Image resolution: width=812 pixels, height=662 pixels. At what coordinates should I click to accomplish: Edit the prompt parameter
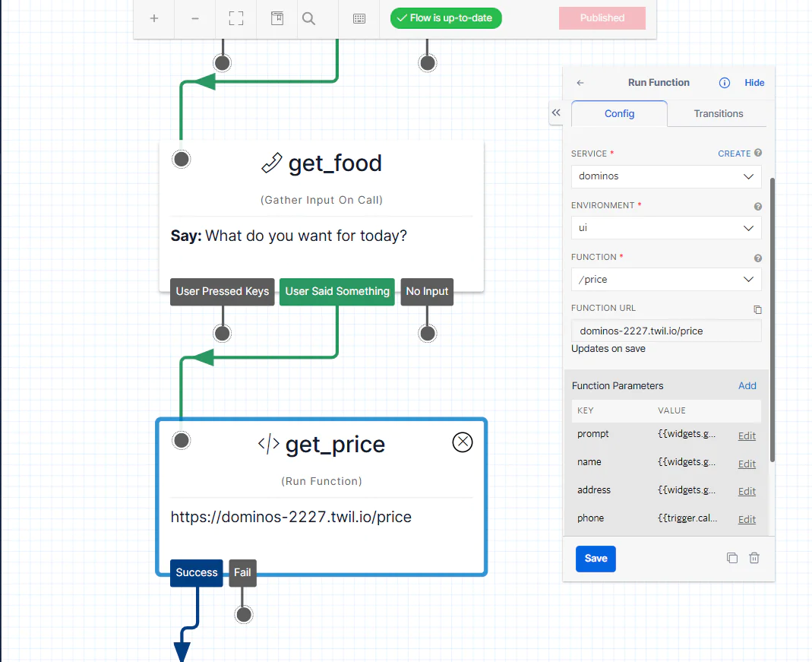tap(747, 436)
